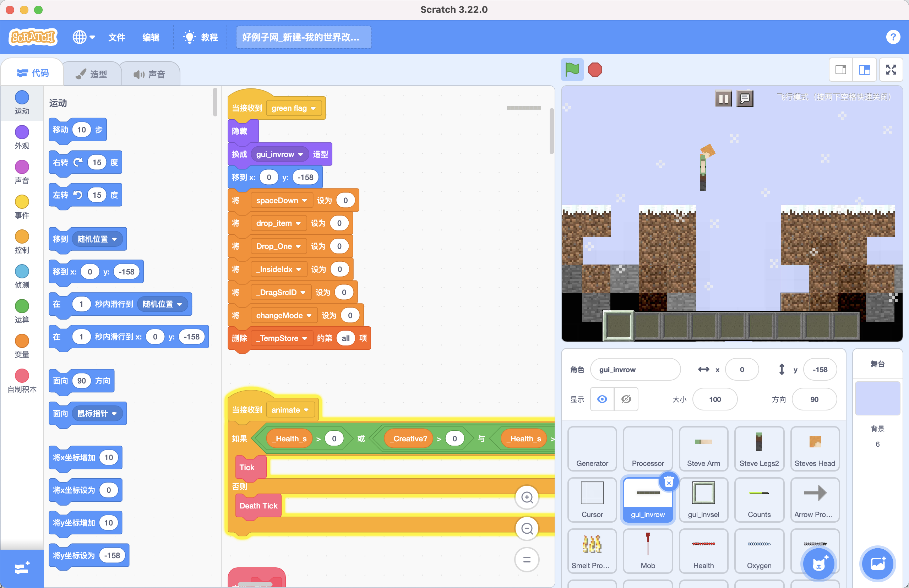Screen dimensions: 909x588
Task: Select the Steve Arm sprite
Action: [704, 448]
